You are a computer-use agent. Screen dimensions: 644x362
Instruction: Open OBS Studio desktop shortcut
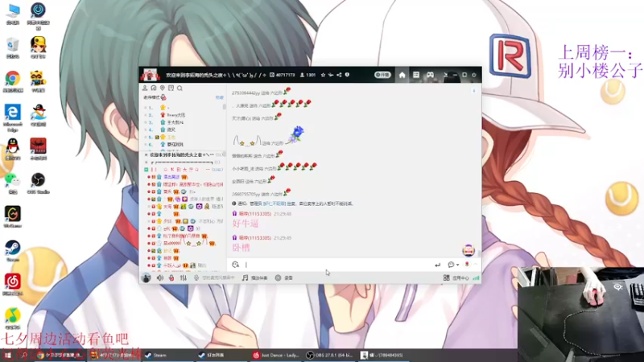tap(38, 183)
